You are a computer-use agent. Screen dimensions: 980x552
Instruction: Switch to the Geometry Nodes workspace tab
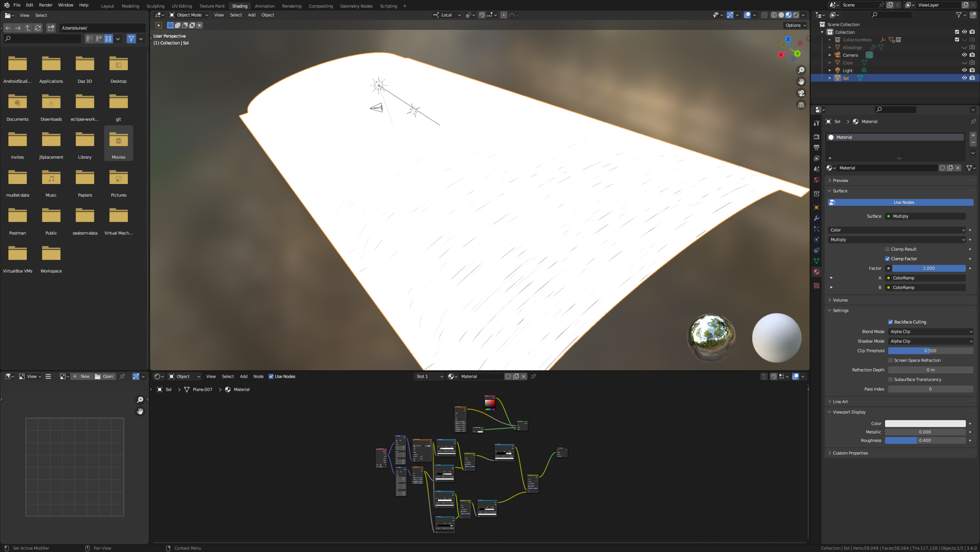point(356,6)
